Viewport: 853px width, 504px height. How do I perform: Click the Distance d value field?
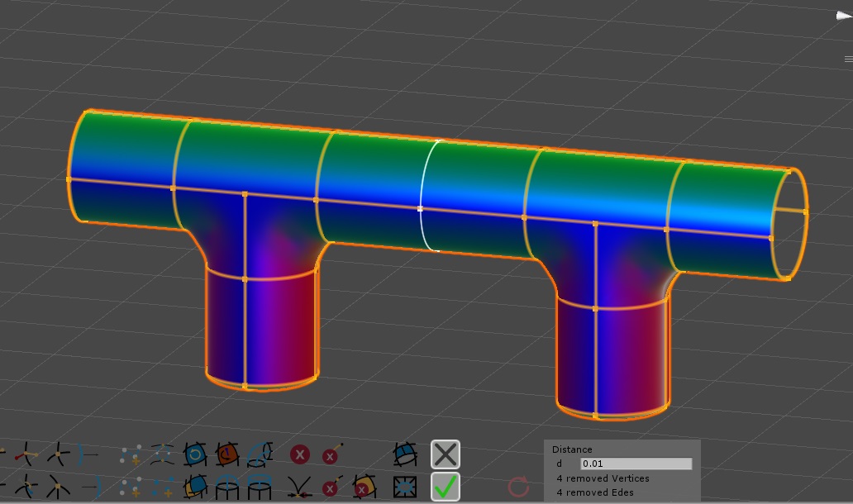pyautogui.click(x=636, y=464)
